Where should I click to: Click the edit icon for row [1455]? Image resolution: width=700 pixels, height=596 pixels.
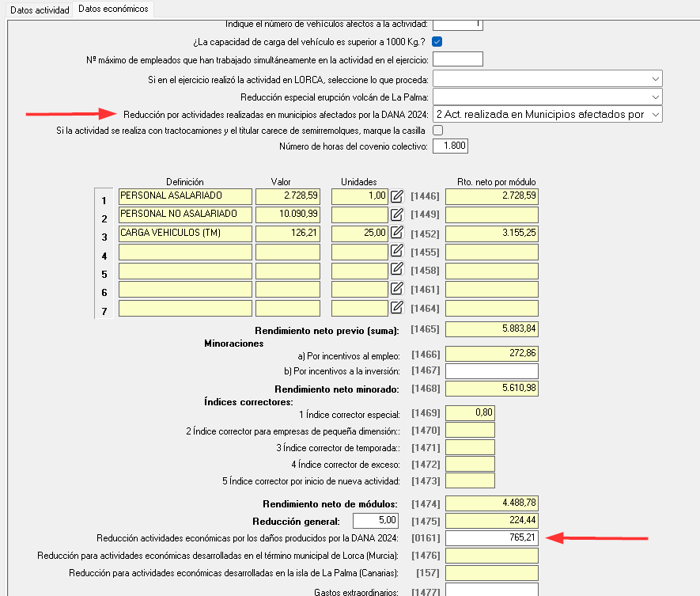click(397, 250)
